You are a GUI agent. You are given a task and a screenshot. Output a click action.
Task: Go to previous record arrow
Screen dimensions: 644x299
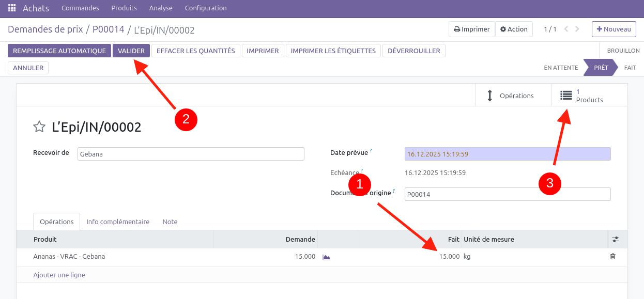click(x=566, y=29)
